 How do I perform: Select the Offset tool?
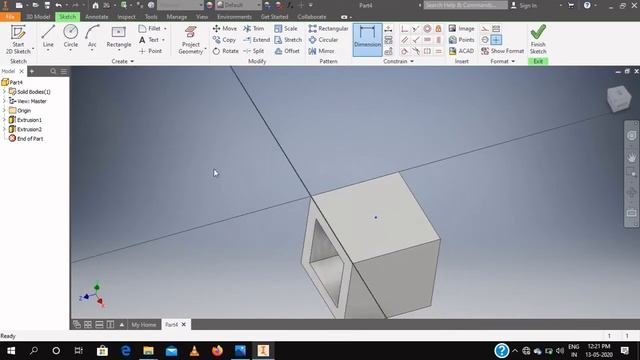click(287, 51)
